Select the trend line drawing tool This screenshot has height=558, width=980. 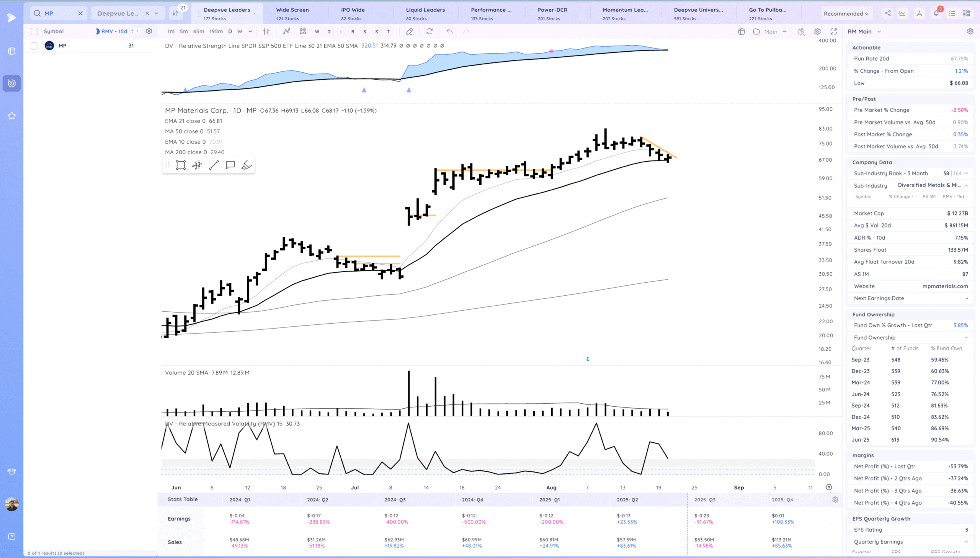[214, 165]
